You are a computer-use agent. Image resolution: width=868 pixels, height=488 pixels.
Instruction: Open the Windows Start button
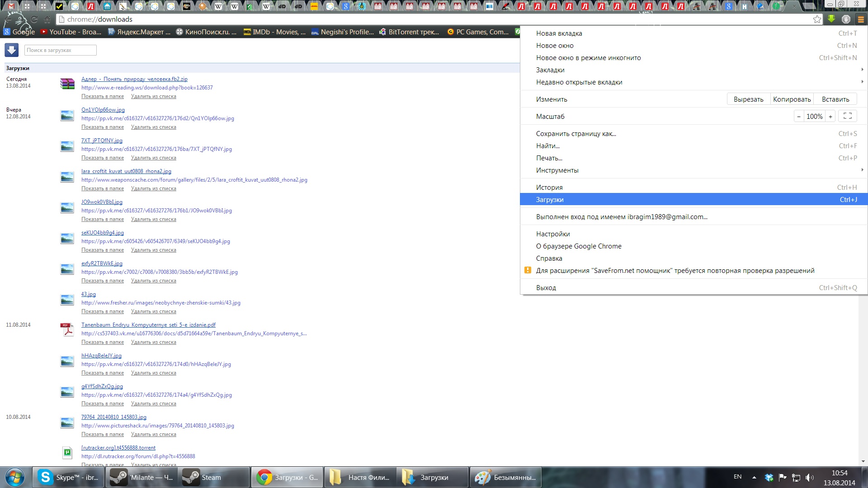point(15,478)
